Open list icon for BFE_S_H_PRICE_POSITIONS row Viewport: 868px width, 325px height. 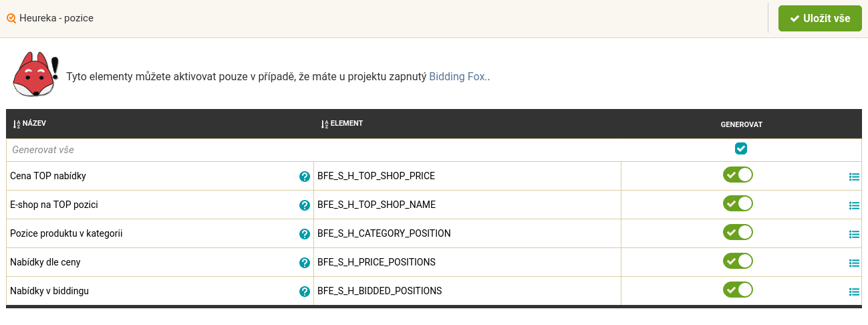pos(854,263)
